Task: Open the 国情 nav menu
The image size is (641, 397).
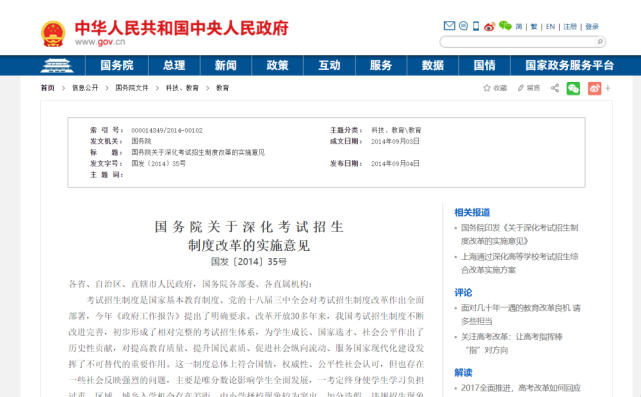Action: click(x=484, y=65)
